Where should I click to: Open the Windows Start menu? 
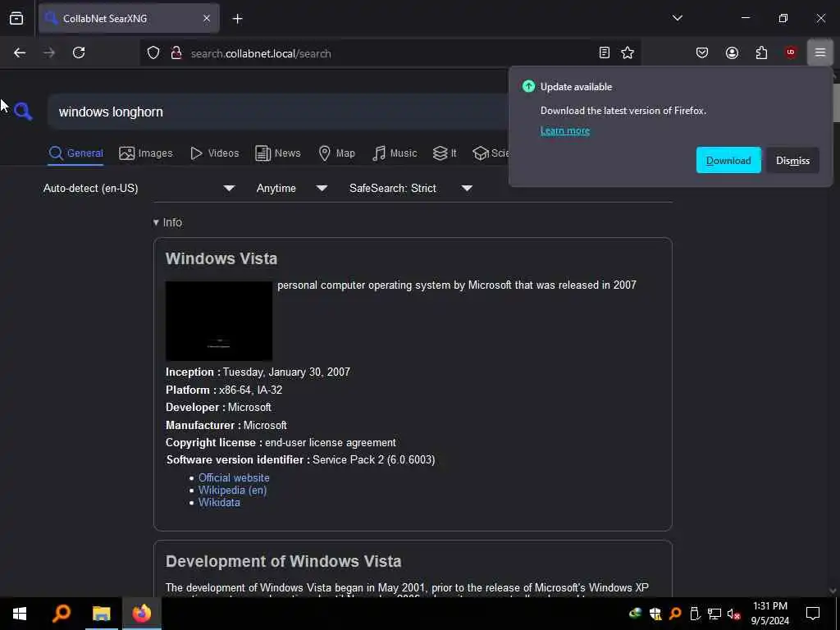[20, 614]
